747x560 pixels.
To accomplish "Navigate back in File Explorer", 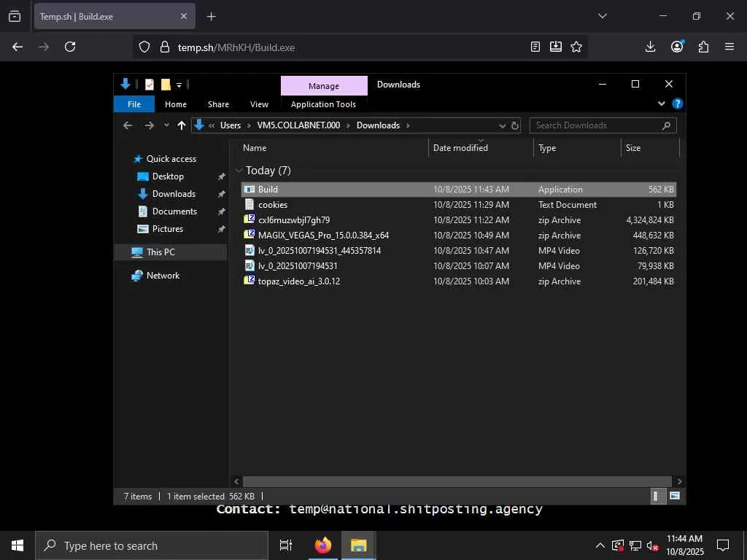I will 128,125.
